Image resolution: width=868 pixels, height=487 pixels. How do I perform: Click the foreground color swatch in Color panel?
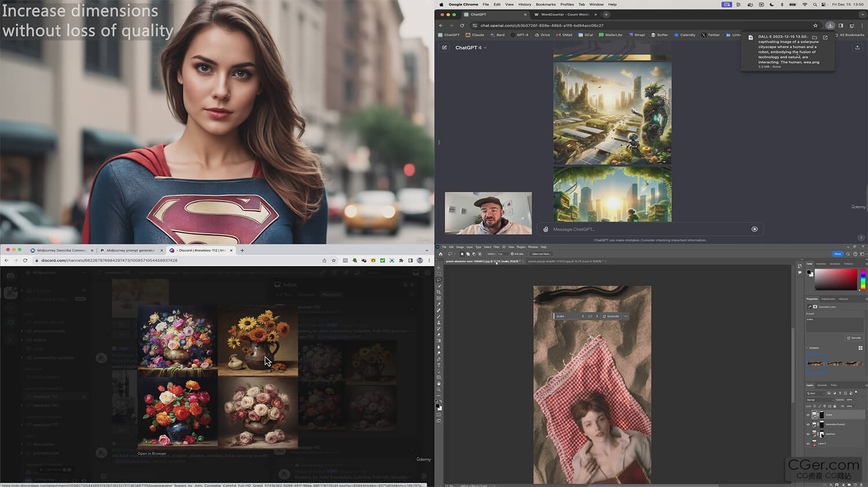pos(808,272)
